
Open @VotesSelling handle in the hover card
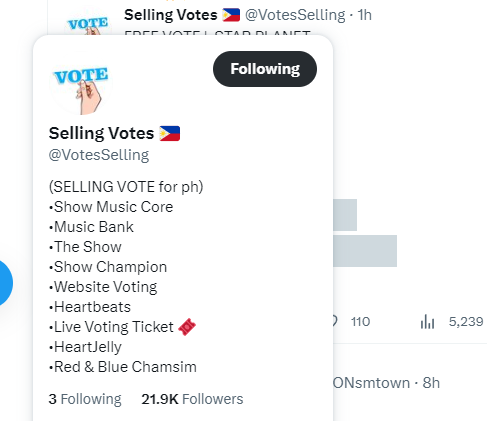coord(99,155)
